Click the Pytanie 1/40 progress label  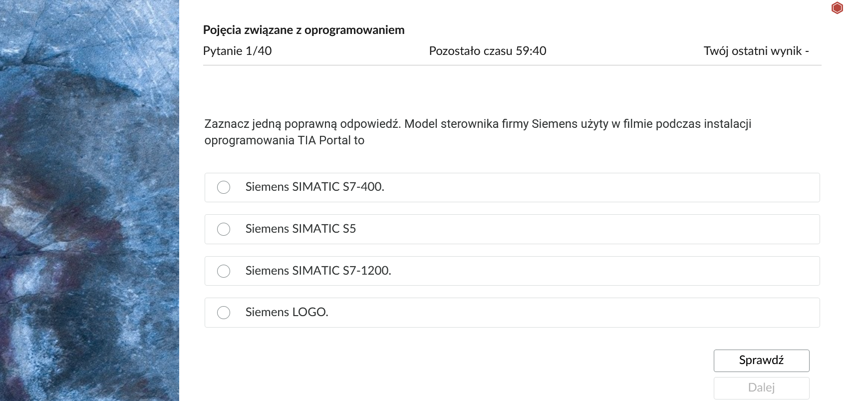click(237, 50)
